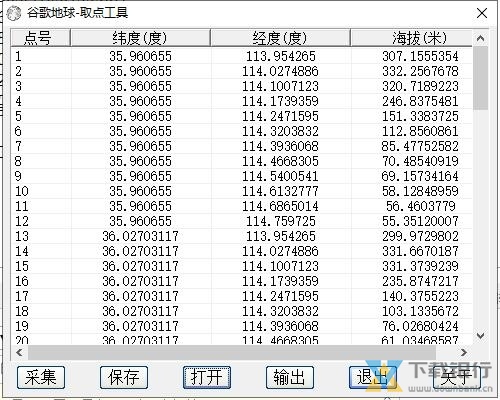The height and width of the screenshot is (400, 500).
Task: Click altitude value 140.3755223
Action: point(420,296)
